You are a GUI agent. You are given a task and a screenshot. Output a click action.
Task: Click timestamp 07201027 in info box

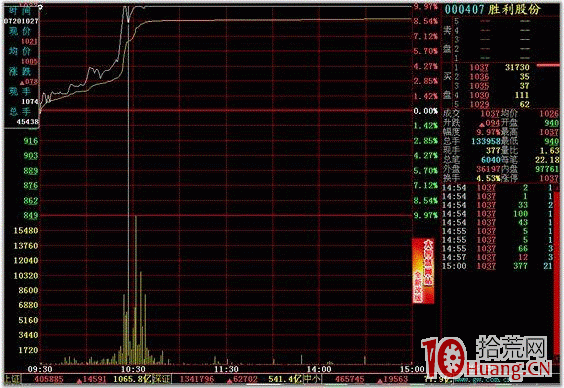point(21,21)
